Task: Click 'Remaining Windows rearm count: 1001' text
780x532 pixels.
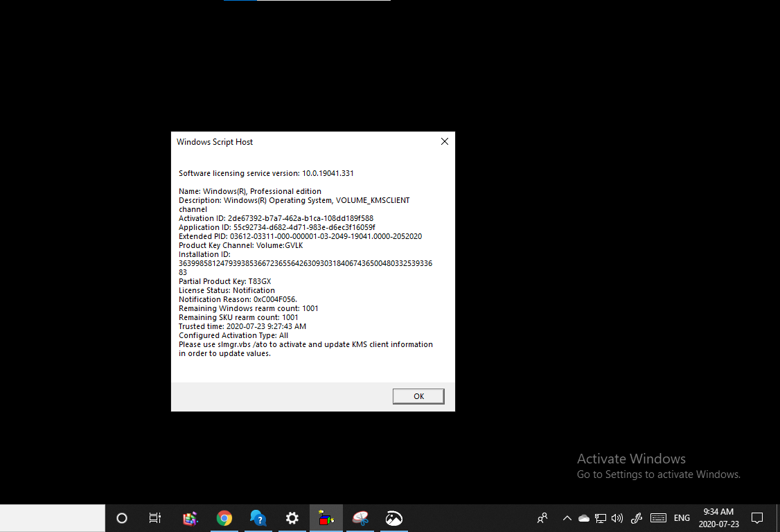Action: click(248, 308)
